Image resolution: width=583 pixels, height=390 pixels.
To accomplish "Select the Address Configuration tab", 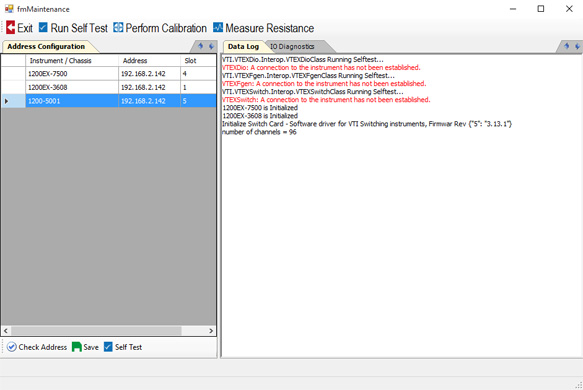I will (x=46, y=46).
